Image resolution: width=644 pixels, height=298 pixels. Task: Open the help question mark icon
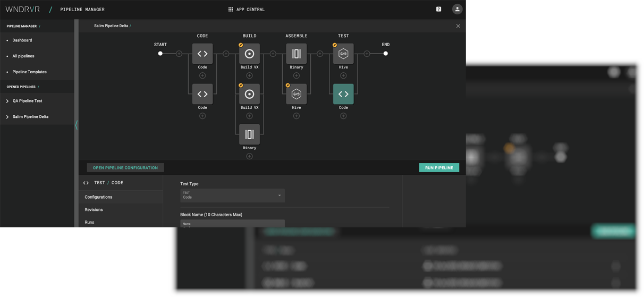click(438, 9)
